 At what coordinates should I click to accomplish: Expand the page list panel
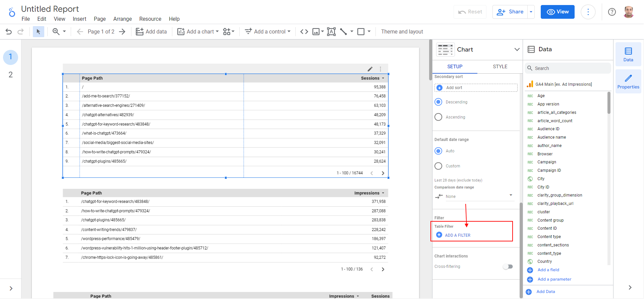tap(11, 288)
